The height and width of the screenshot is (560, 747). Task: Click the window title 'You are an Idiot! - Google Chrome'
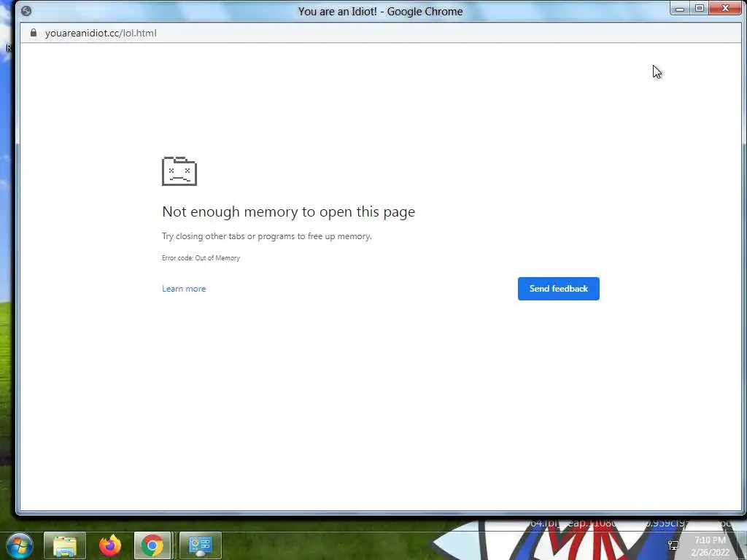(380, 12)
